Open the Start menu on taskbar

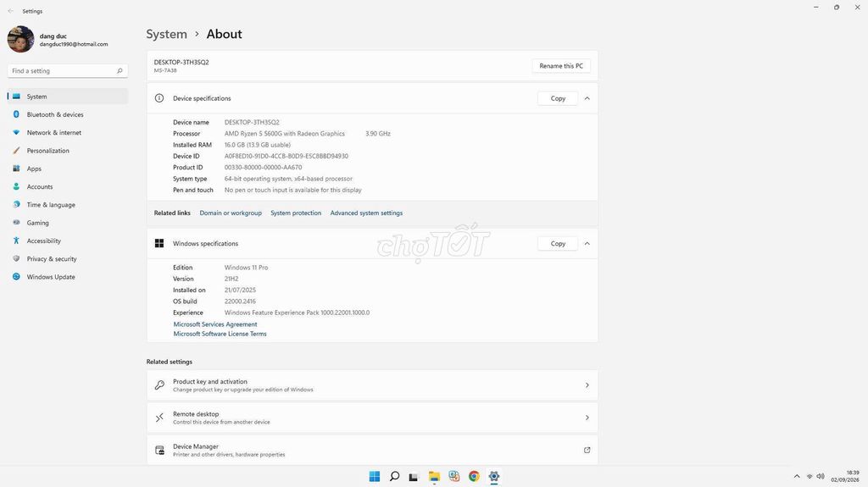coord(375,477)
